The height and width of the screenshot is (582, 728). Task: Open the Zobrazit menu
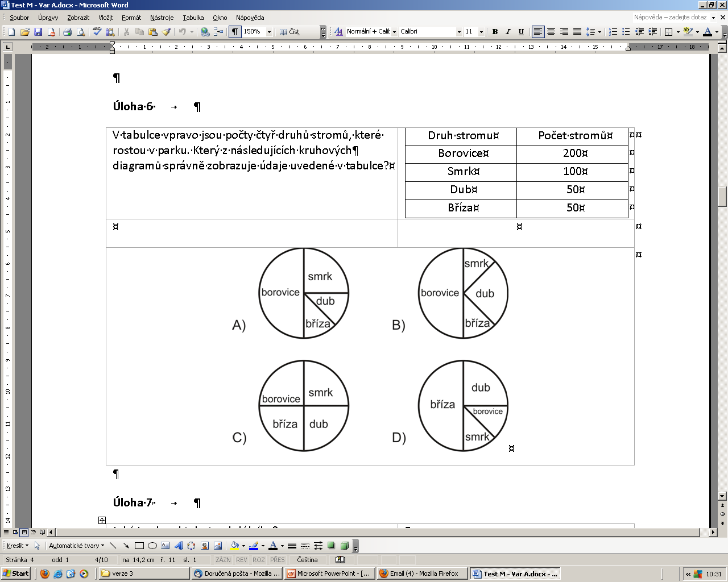coord(78,18)
